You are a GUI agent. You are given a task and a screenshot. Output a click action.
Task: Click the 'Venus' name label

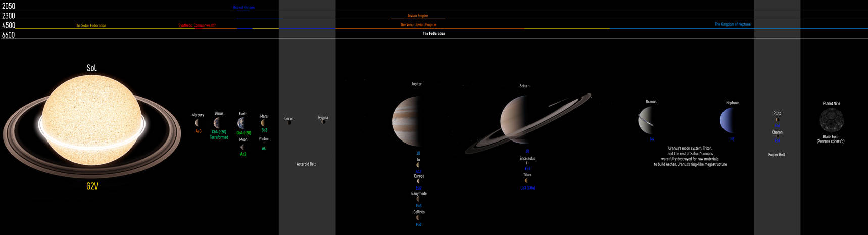tap(219, 114)
